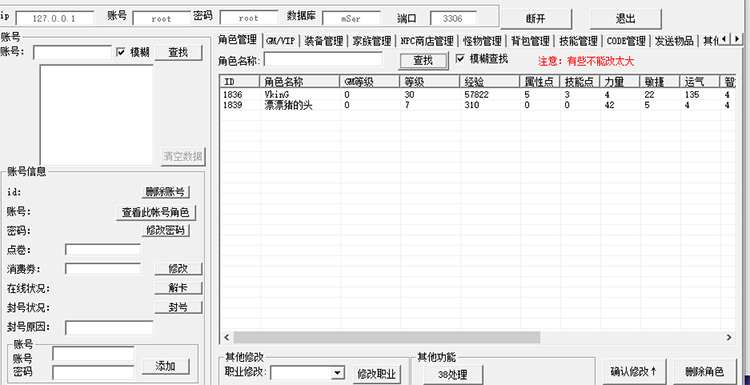Open the GM/VIP tab
This screenshot has height=385, width=750.
pos(281,41)
